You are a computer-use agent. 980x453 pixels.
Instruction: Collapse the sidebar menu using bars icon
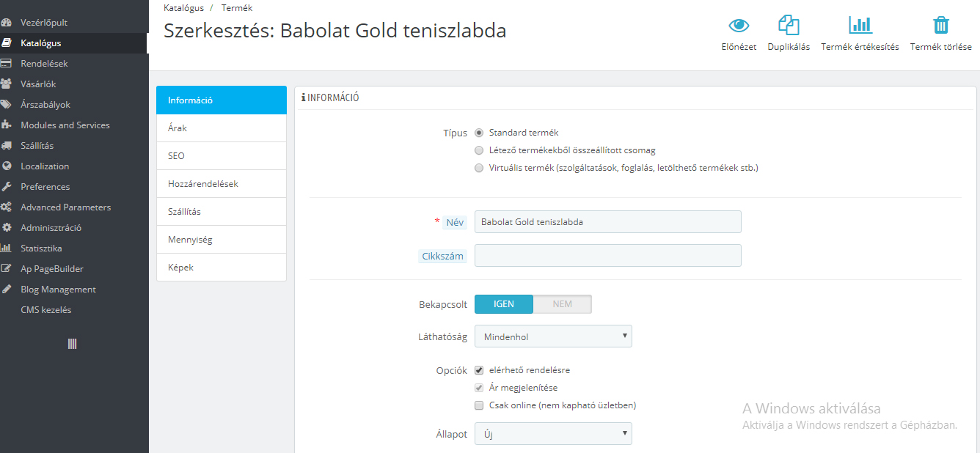click(72, 344)
